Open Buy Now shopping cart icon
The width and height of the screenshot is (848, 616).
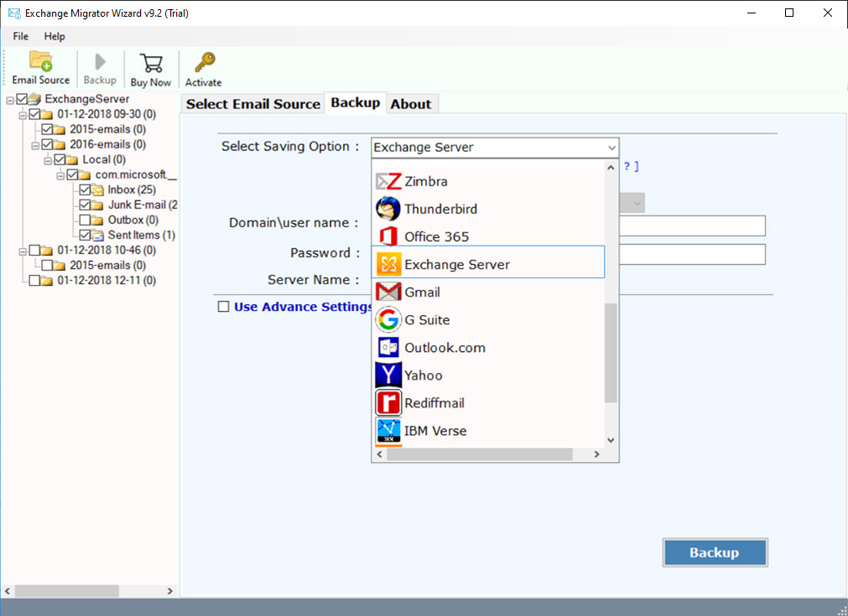pyautogui.click(x=151, y=63)
